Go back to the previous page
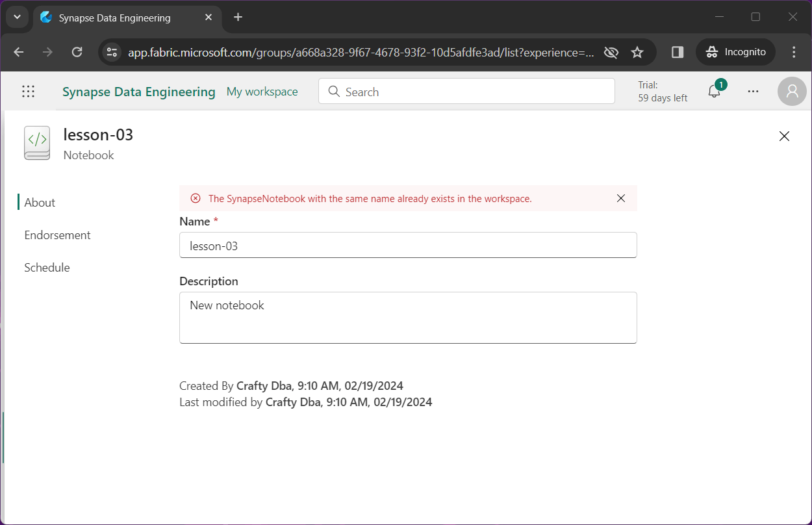This screenshot has height=525, width=812. tap(19, 52)
